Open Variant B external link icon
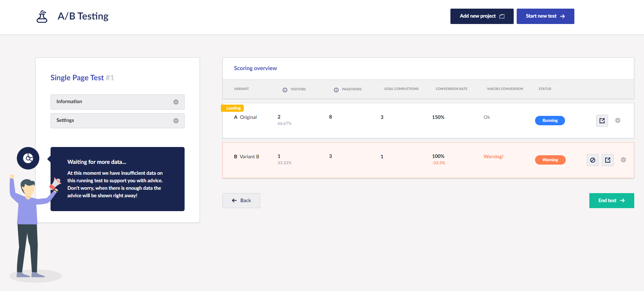Screen dimensions: 644x291 coord(607,160)
